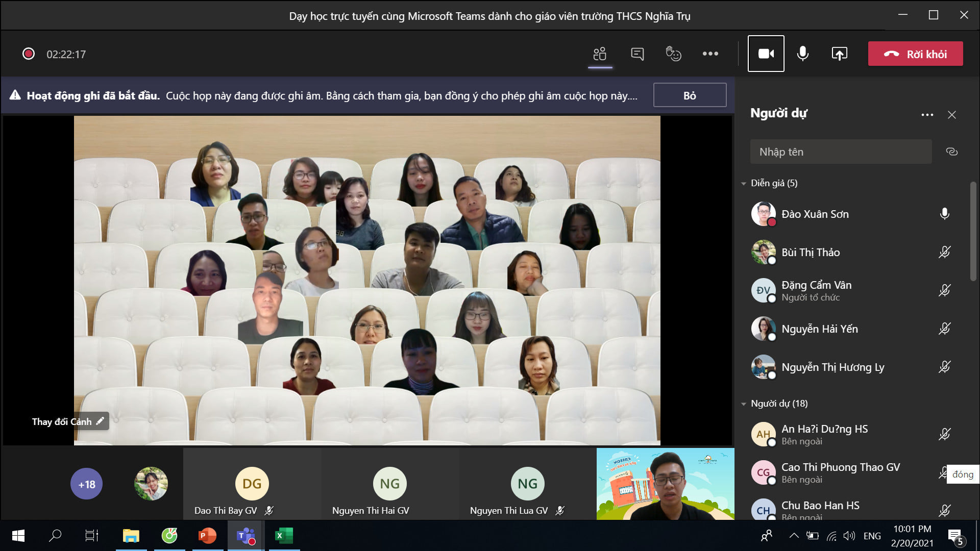Open participants panel more options menu

(927, 115)
